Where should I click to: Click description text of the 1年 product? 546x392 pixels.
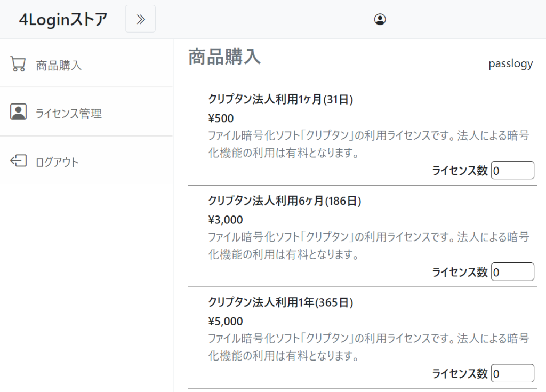pyautogui.click(x=368, y=347)
